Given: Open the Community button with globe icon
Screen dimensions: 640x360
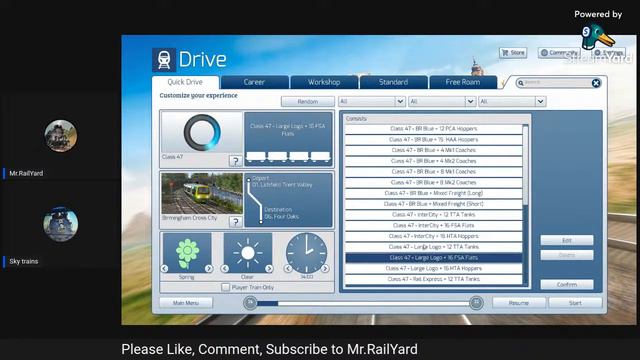Looking at the screenshot, I should pos(559,53).
